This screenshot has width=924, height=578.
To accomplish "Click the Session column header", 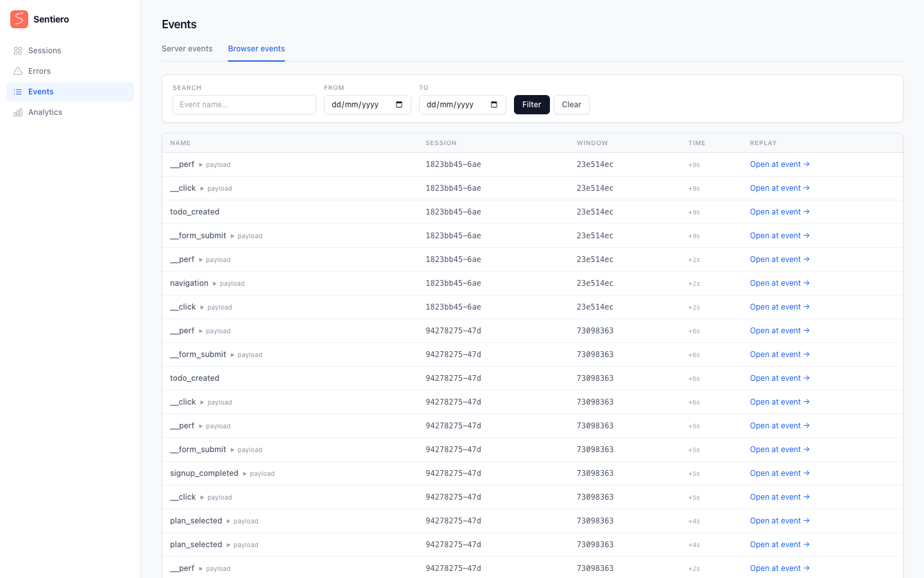I will click(441, 143).
